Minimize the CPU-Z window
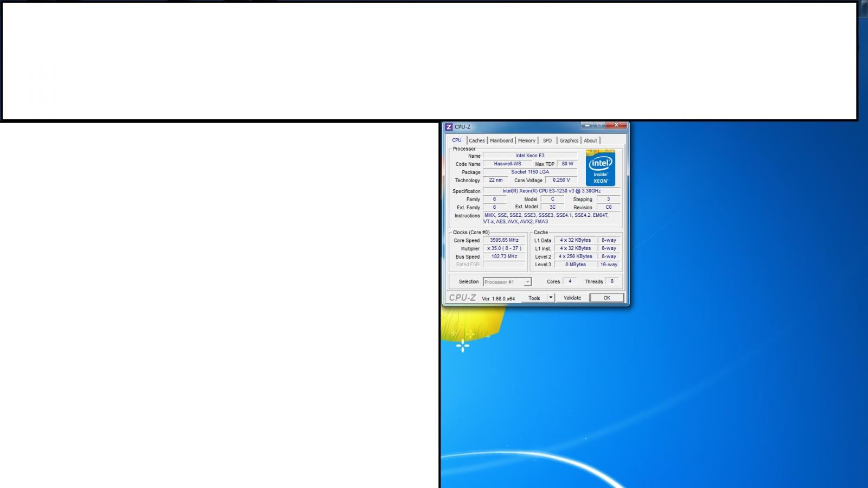This screenshot has height=488, width=868. click(x=587, y=125)
